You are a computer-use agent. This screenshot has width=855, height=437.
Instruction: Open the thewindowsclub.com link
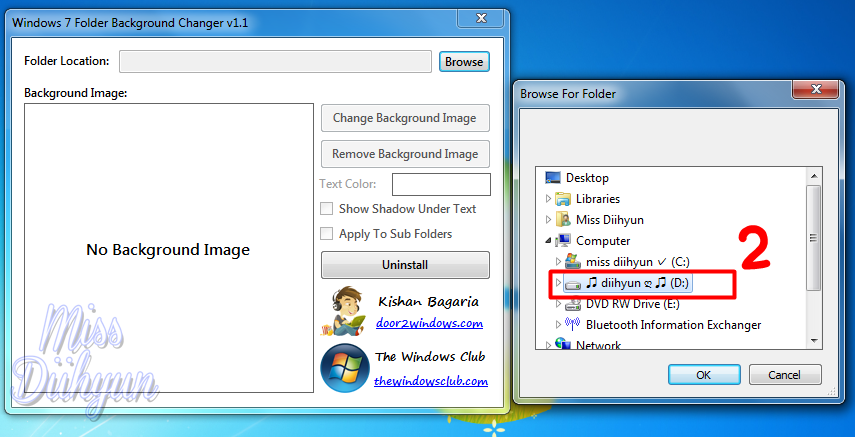click(431, 381)
